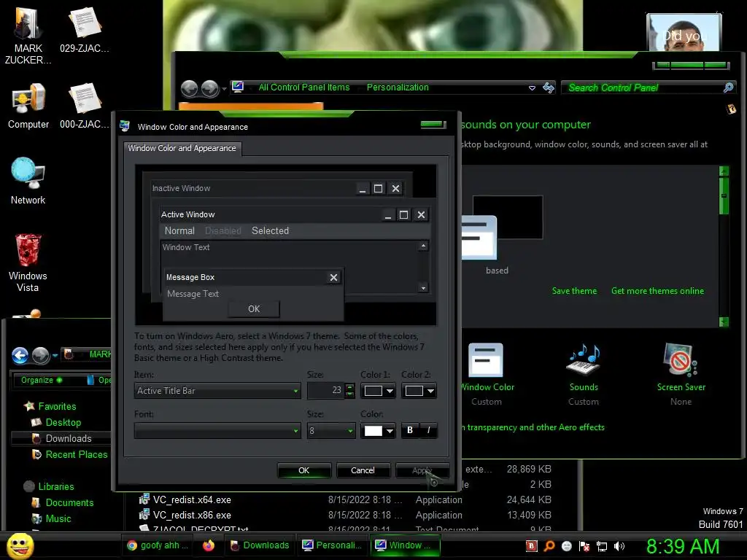Open the Firefox taskbar icon
The height and width of the screenshot is (560, 747).
pos(208,545)
